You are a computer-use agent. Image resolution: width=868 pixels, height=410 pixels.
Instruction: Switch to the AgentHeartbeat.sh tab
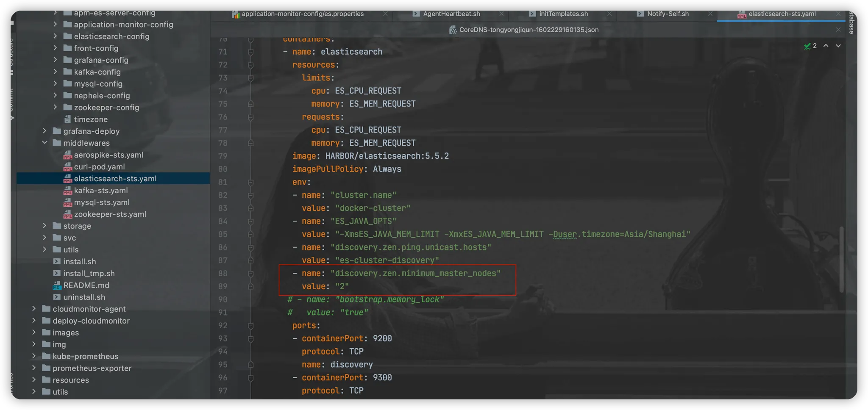coord(451,14)
